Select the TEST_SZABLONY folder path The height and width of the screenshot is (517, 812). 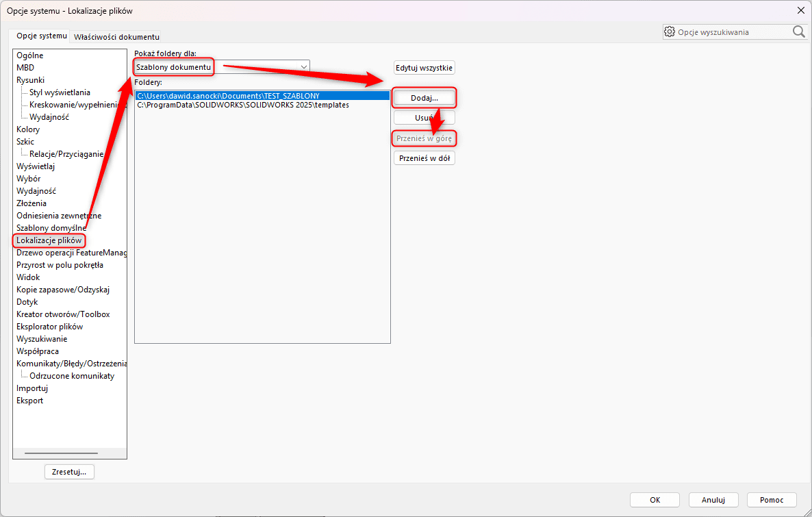coord(228,96)
